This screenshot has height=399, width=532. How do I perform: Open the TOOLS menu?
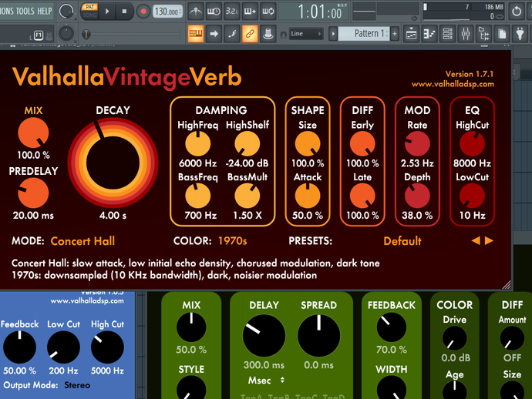click(25, 12)
